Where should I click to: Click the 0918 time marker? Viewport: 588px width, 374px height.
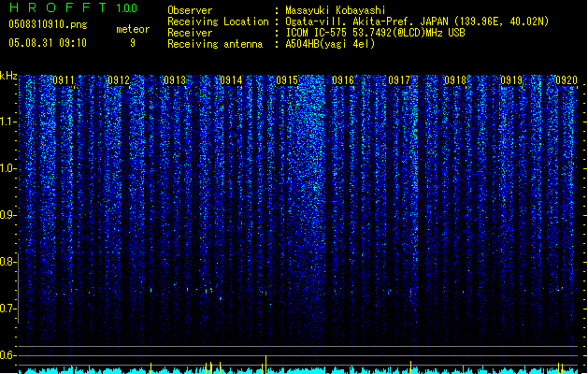(x=455, y=80)
